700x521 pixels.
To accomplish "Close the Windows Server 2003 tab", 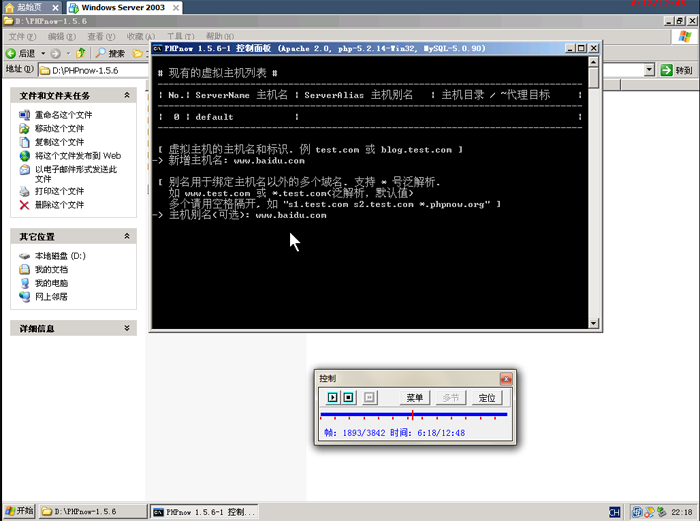I will [x=176, y=8].
